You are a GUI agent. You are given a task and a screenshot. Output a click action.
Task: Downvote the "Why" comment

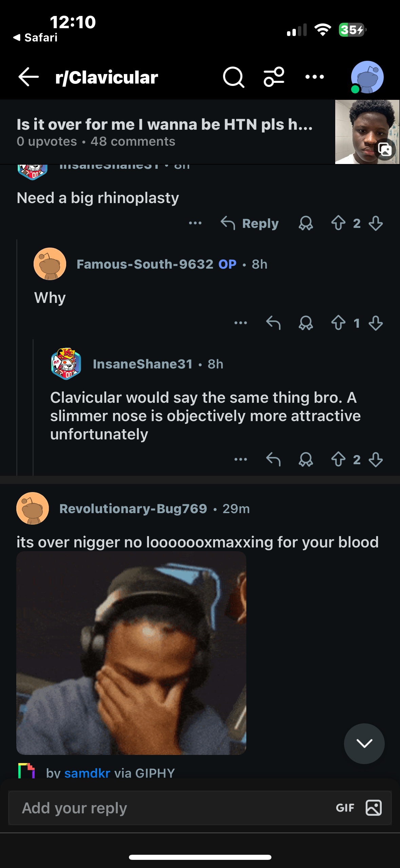[376, 323]
